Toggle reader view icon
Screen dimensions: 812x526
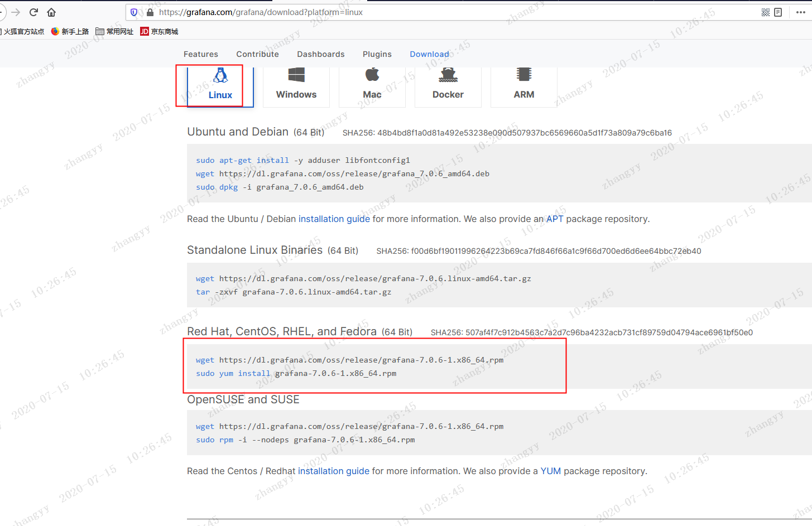pos(778,12)
